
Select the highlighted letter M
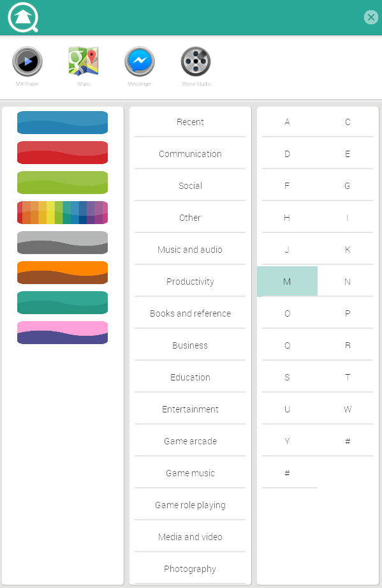click(287, 281)
